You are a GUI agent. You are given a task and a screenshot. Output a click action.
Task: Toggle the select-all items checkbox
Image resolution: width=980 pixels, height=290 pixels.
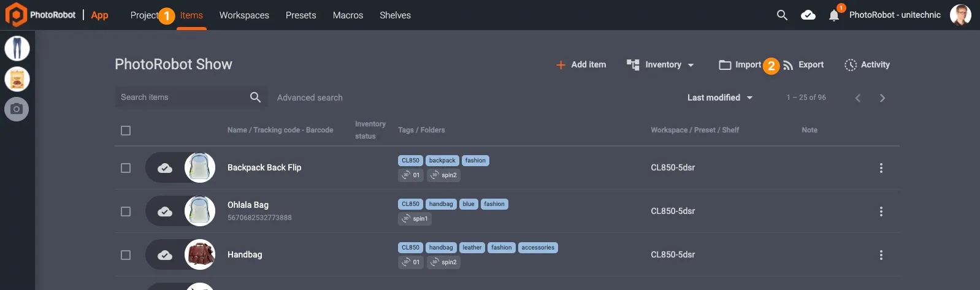[126, 131]
